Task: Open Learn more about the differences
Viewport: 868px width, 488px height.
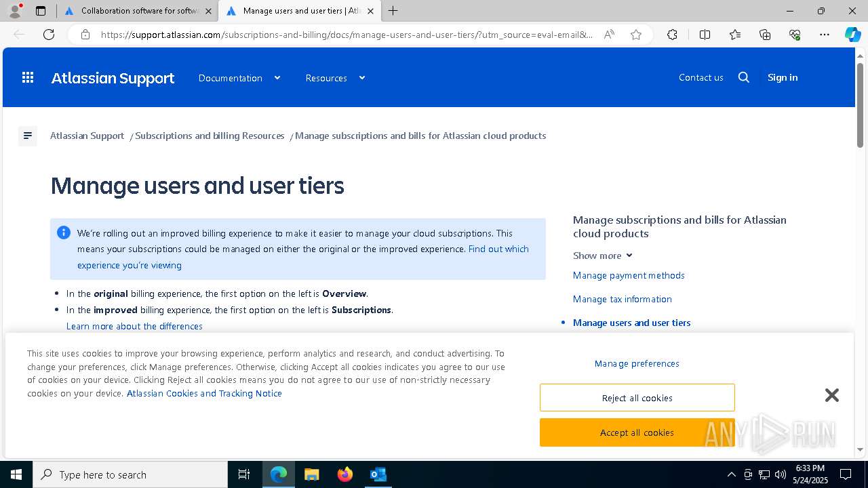Action: point(134,326)
